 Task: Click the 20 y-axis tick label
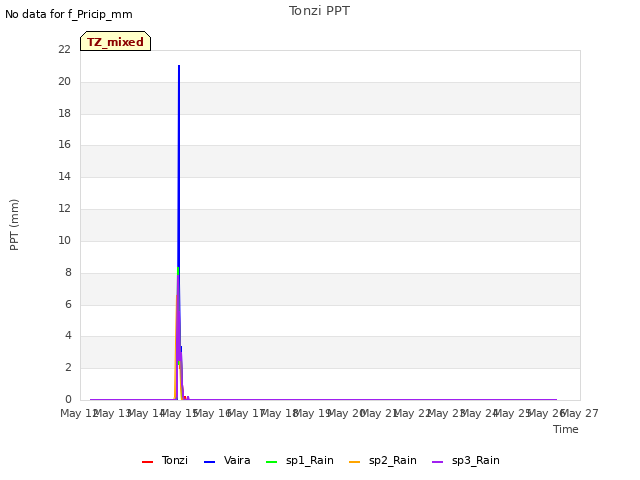point(64,81)
